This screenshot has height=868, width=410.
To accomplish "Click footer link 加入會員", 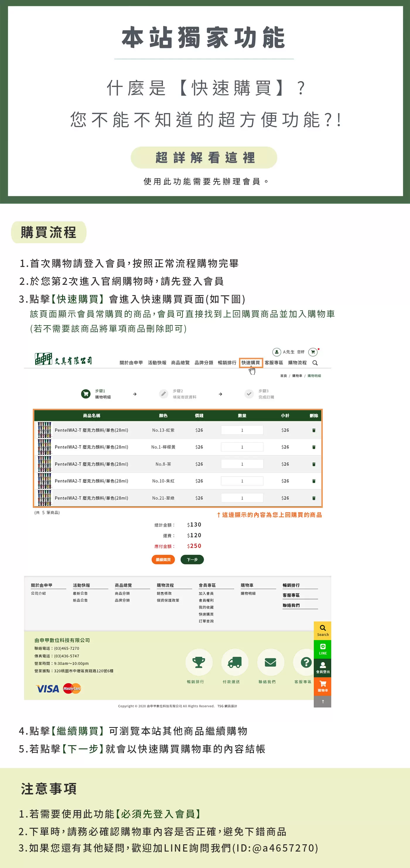I will point(206,594).
